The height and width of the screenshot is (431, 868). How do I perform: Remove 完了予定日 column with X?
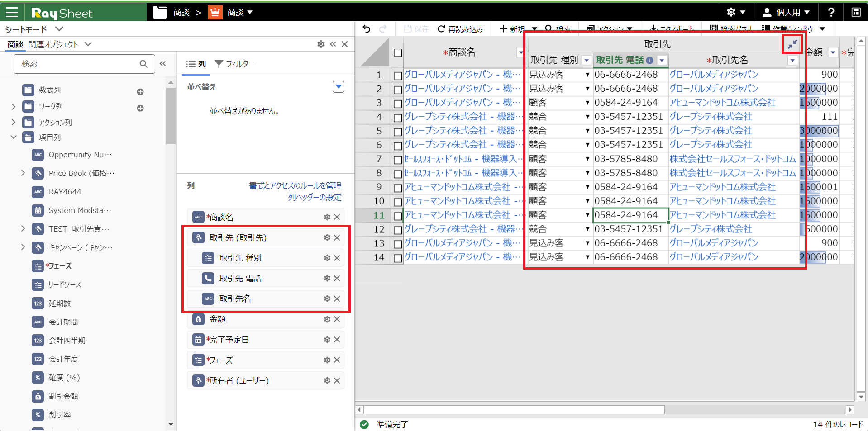pyautogui.click(x=337, y=340)
